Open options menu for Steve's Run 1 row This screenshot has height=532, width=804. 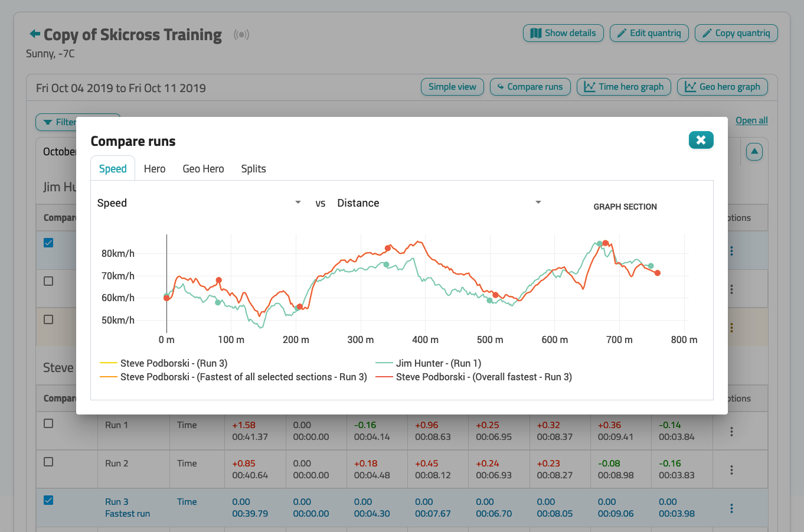(x=731, y=432)
